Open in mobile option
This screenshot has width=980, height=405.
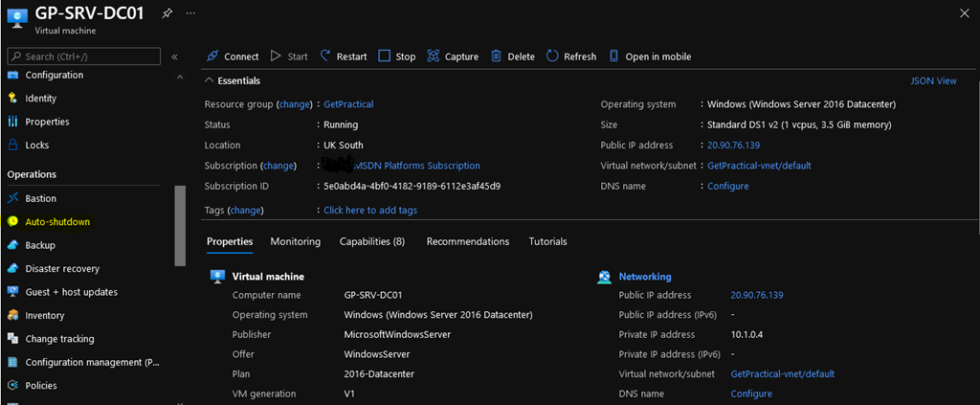click(x=650, y=56)
